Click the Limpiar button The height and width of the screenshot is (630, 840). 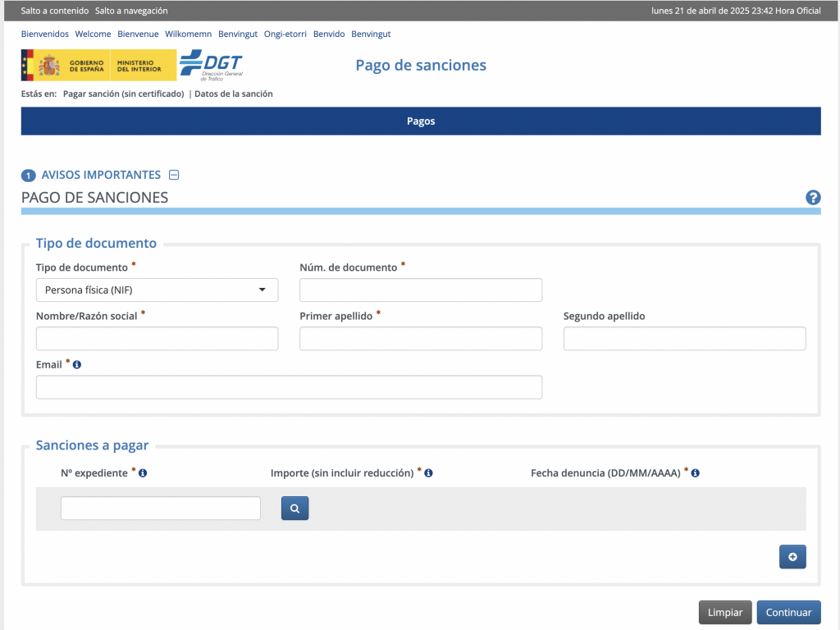click(x=724, y=613)
